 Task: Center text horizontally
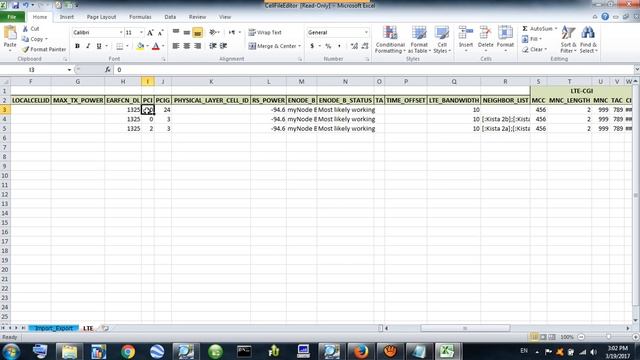187,46
